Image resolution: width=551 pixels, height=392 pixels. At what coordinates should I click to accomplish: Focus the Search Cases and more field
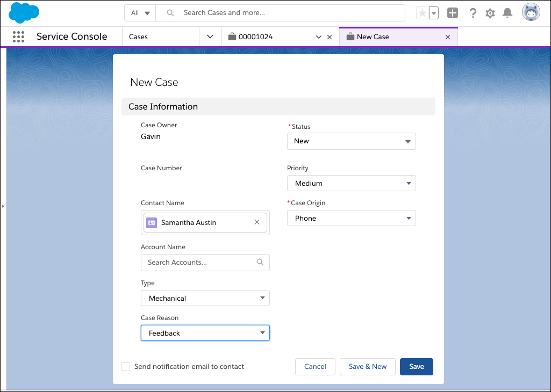[281, 13]
